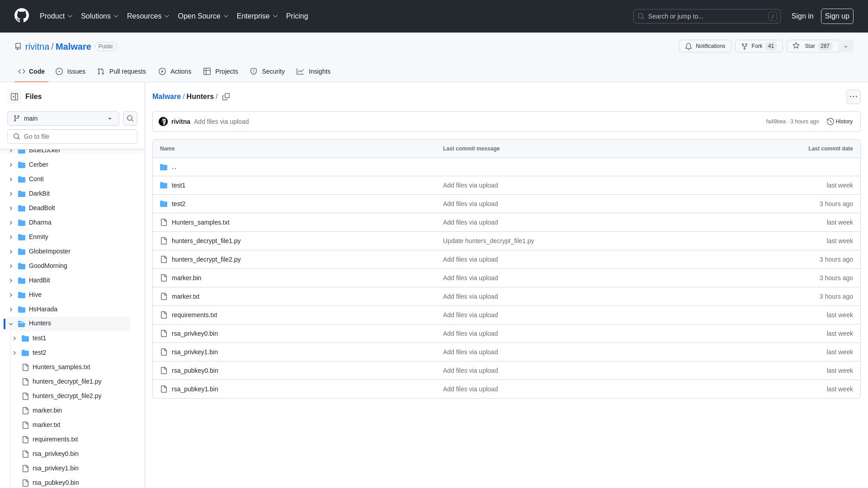This screenshot has width=868, height=488.
Task: Open the Actions tab
Action: 175,71
